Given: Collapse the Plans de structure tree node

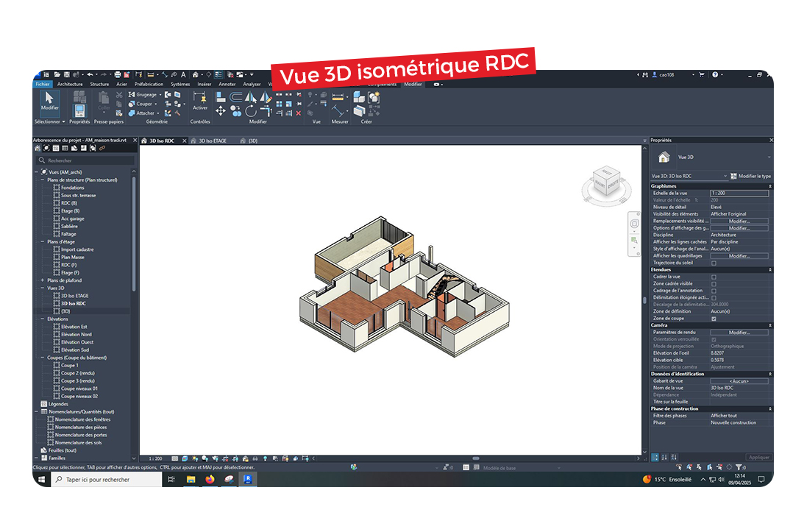Looking at the screenshot, I should [43, 180].
